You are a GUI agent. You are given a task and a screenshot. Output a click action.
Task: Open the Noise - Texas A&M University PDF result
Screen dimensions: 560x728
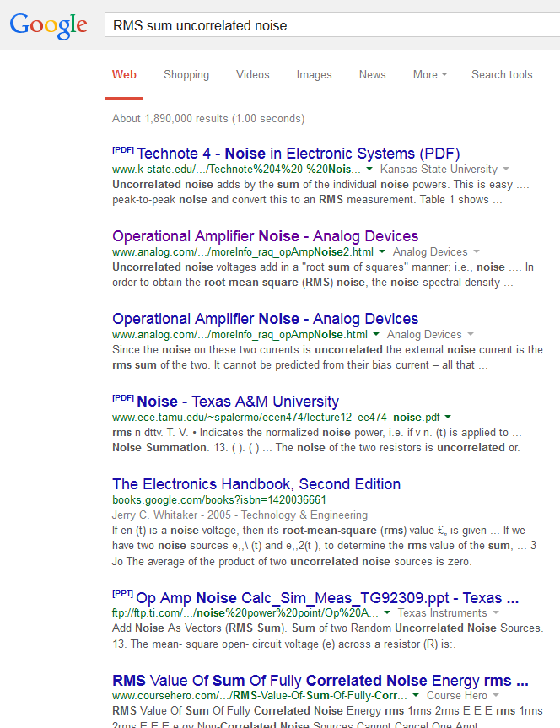pyautogui.click(x=238, y=402)
